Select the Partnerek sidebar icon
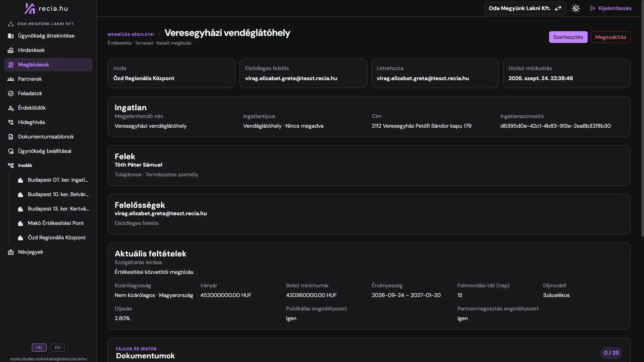 (11, 79)
